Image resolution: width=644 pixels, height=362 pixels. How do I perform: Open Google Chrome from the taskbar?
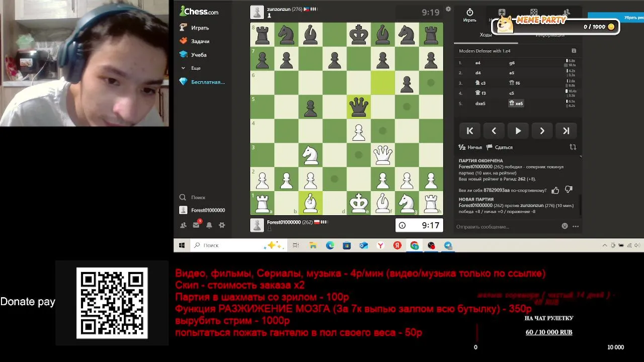415,245
